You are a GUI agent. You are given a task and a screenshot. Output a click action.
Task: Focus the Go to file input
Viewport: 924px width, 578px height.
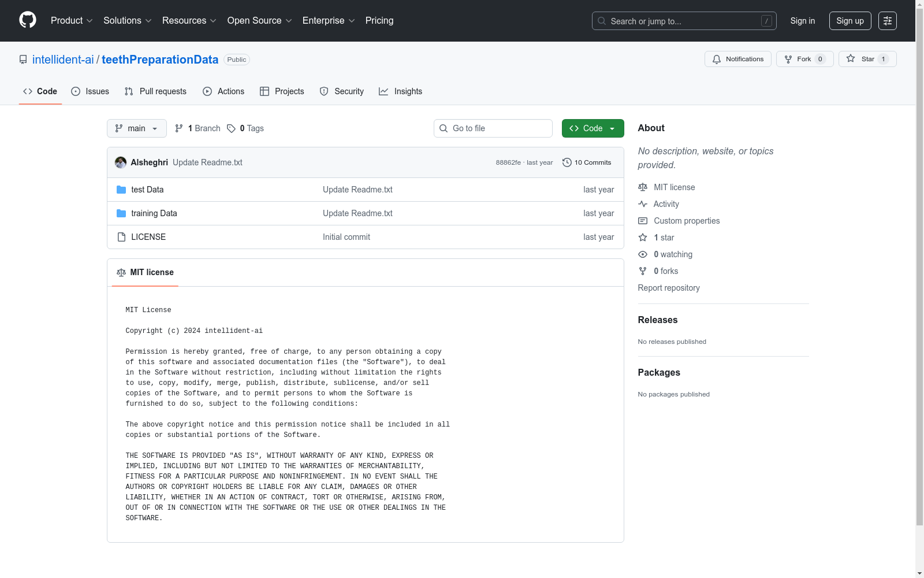pos(493,128)
